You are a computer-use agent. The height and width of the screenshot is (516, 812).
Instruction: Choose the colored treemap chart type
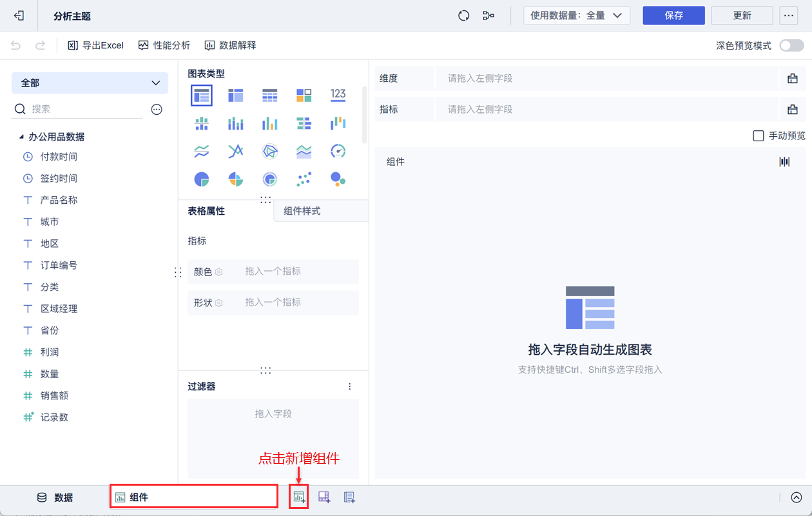pos(304,95)
